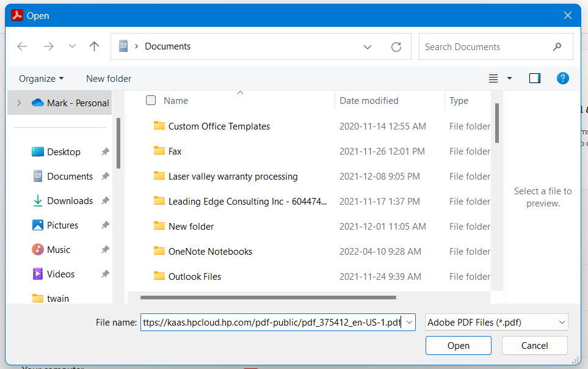Click the search magnifier icon
The width and height of the screenshot is (588, 369).
tap(556, 46)
